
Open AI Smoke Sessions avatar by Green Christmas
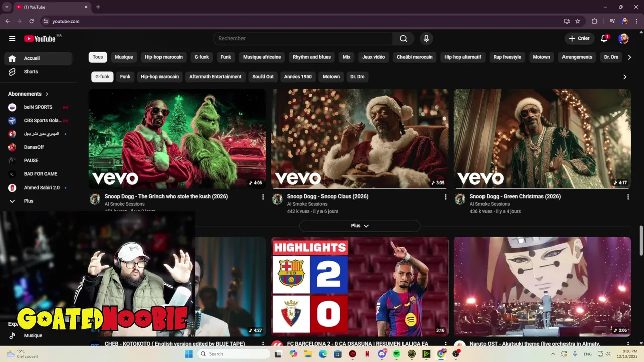[x=460, y=199]
